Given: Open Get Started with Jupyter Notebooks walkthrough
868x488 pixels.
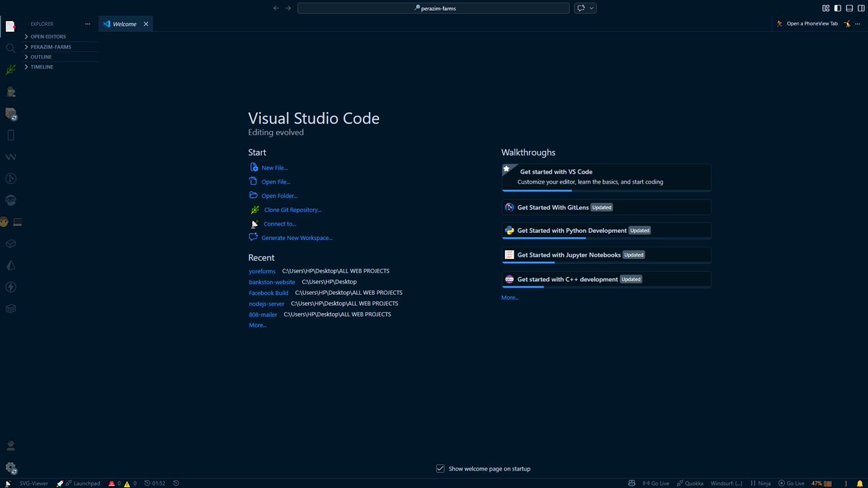Looking at the screenshot, I should pos(606,255).
